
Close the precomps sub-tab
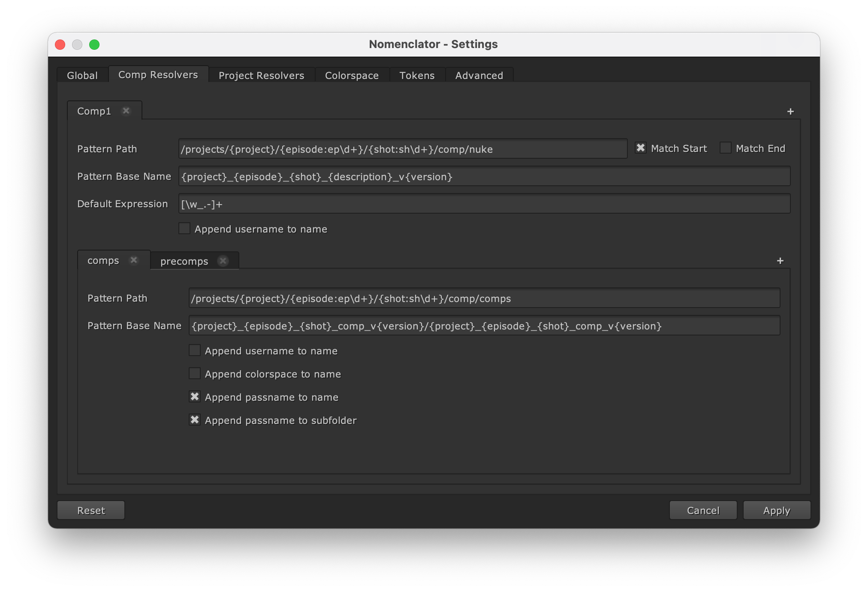click(223, 261)
